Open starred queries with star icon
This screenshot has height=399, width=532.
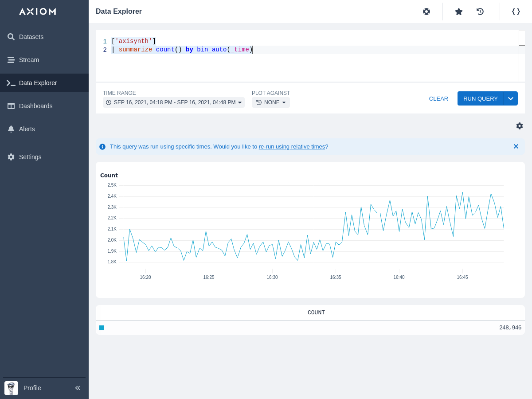coord(459,12)
